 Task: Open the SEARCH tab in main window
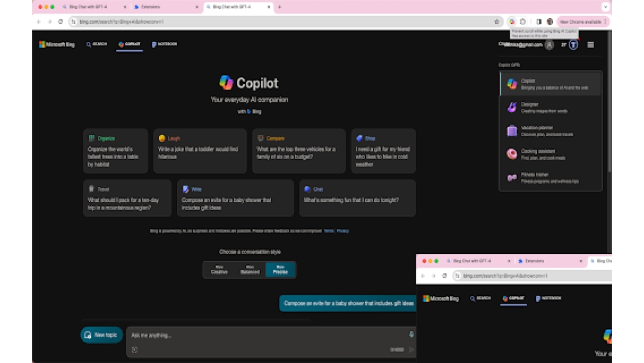(x=97, y=44)
